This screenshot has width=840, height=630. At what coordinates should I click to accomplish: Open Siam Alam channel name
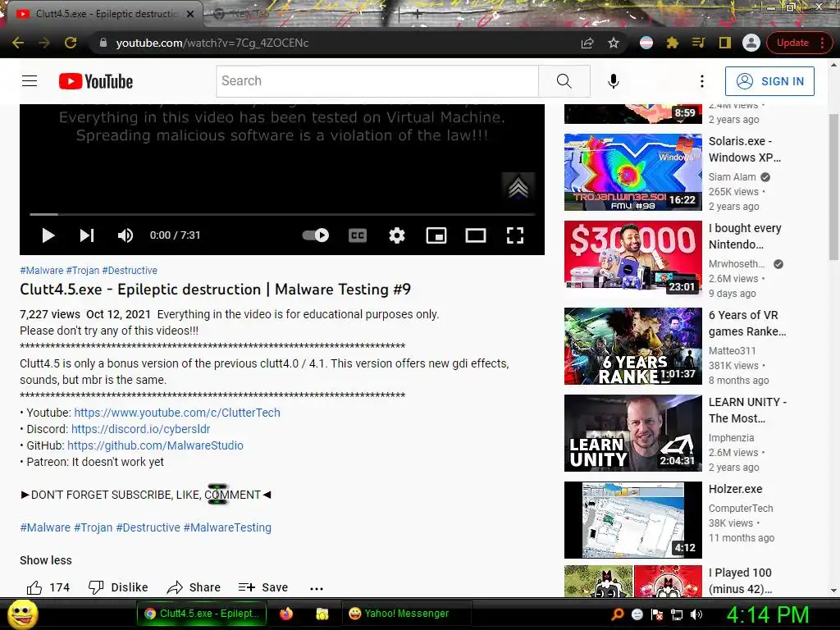point(732,177)
